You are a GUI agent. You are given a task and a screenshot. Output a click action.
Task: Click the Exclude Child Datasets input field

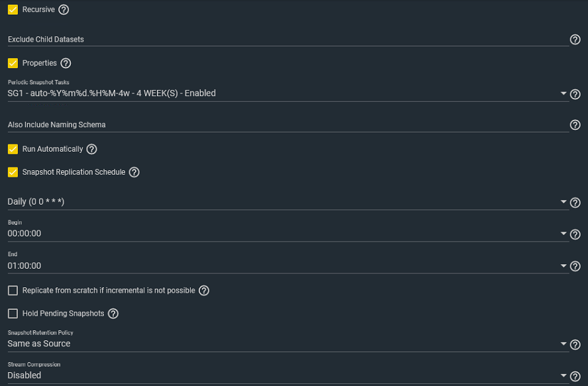(288, 39)
